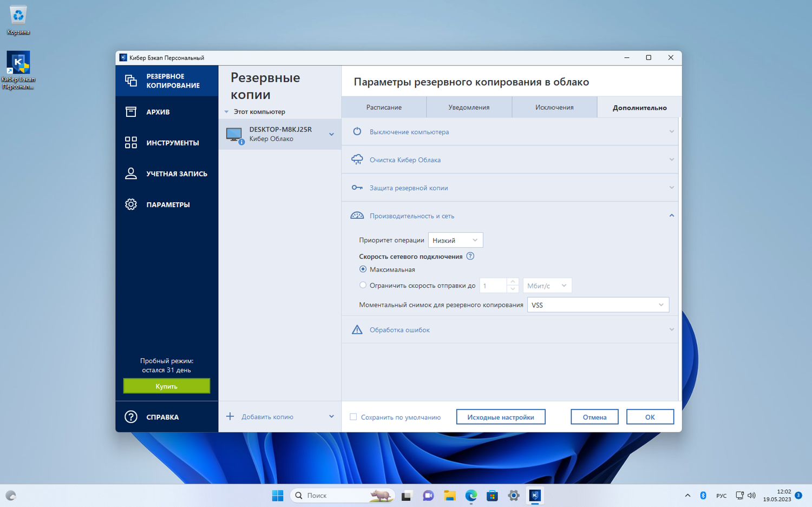Image resolution: width=812 pixels, height=507 pixels.
Task: Click the plus icon to add backup
Action: 230,416
